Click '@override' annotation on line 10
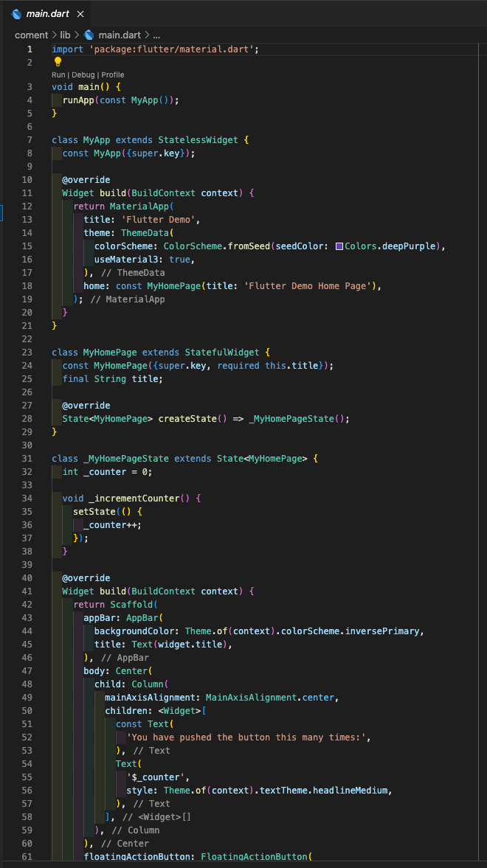 [x=86, y=180]
